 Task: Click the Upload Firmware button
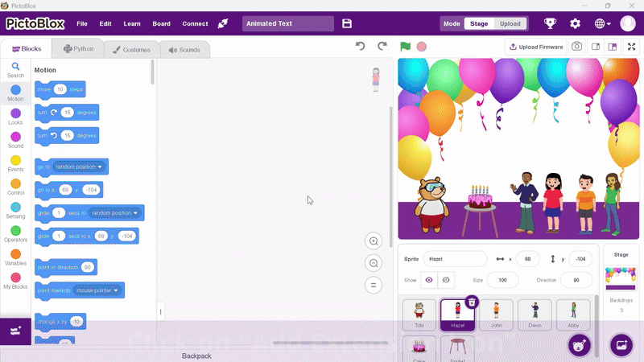pos(535,47)
